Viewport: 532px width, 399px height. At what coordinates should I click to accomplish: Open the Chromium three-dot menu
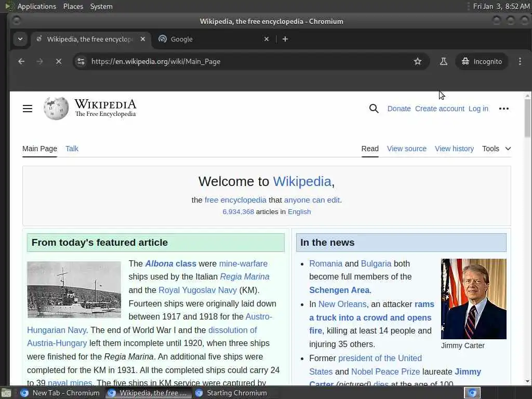click(520, 61)
